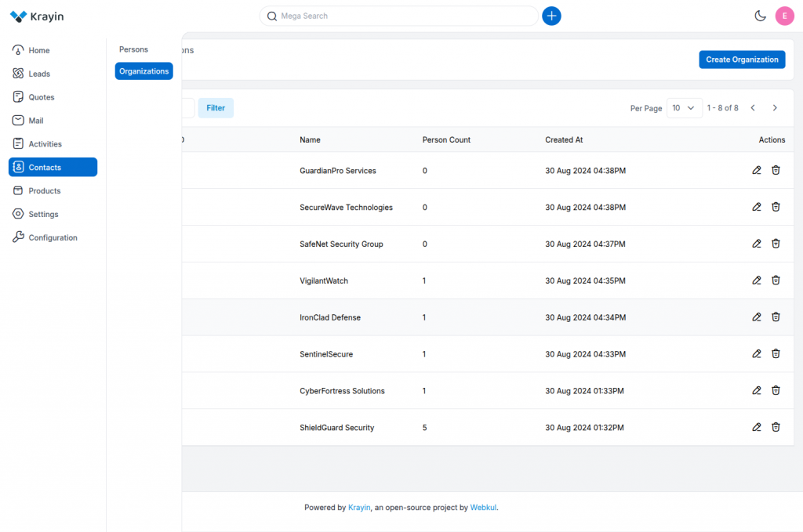Viewport: 803px width, 532px height.
Task: Open the Filter button
Action: [x=216, y=108]
